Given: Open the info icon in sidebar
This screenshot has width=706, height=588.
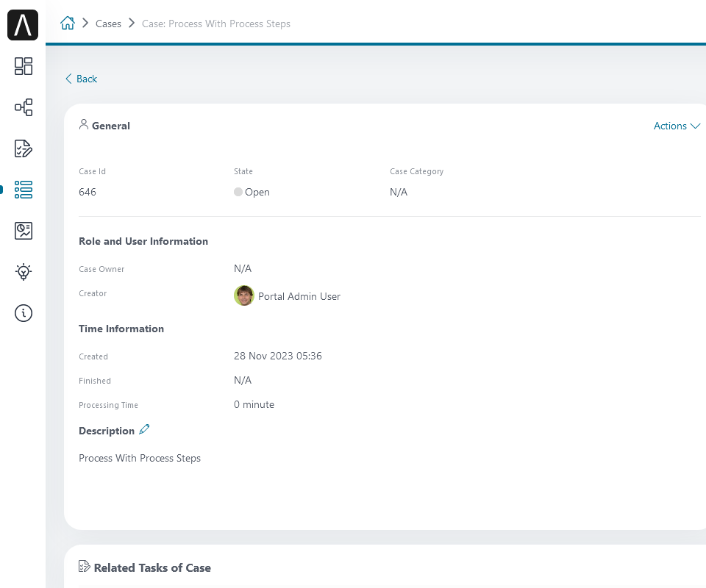Looking at the screenshot, I should (24, 313).
